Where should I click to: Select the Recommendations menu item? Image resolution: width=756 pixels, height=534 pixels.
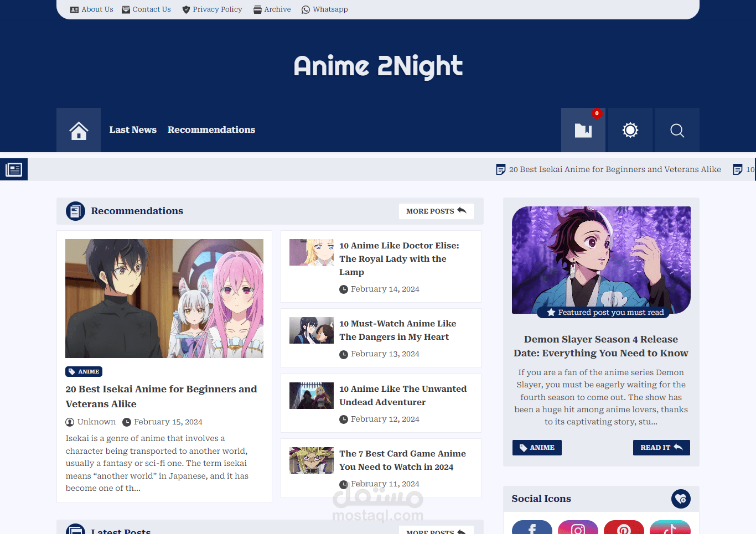click(211, 129)
